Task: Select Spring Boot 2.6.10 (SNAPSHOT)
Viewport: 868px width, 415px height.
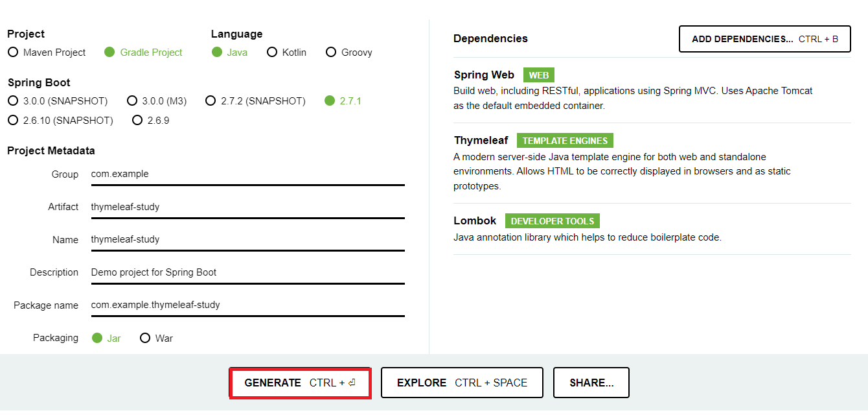Action: [x=60, y=121]
